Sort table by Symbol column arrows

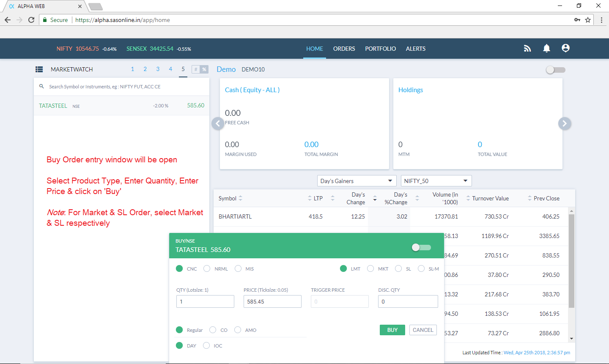pyautogui.click(x=241, y=198)
